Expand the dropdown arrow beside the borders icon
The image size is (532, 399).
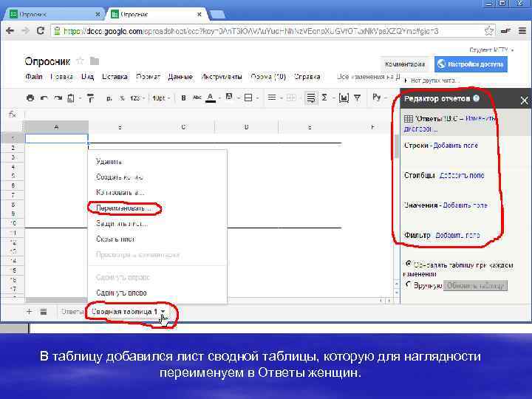[258, 98]
